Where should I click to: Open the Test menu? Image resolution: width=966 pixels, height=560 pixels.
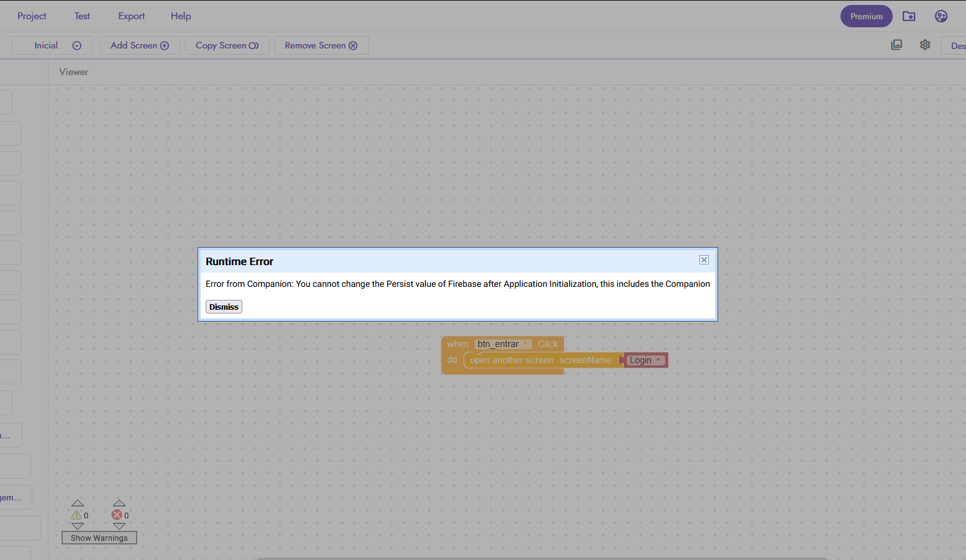pos(82,16)
